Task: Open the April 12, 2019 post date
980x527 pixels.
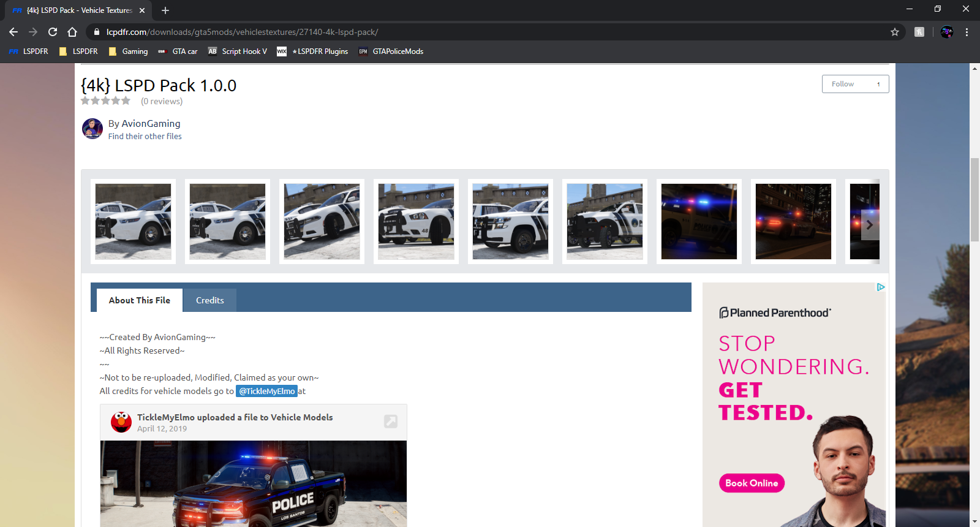Action: click(162, 428)
